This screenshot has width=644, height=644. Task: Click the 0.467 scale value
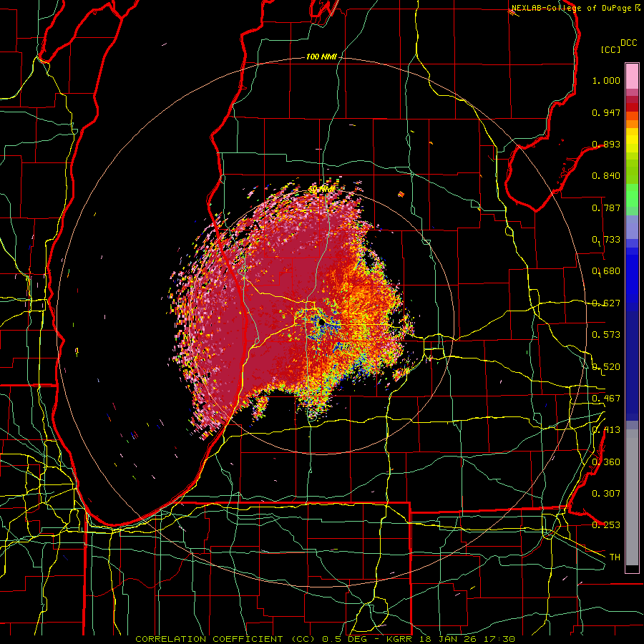[x=606, y=399]
